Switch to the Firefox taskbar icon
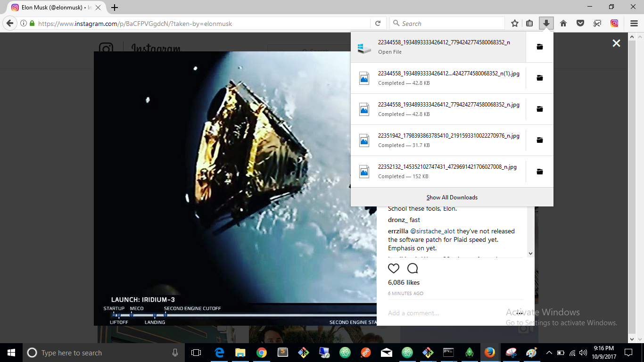 tap(490, 353)
